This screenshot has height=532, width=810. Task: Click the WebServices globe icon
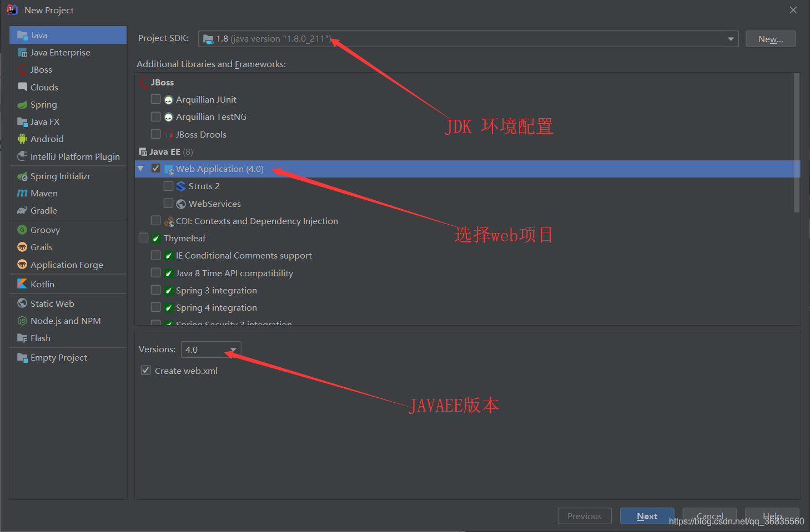(x=181, y=204)
